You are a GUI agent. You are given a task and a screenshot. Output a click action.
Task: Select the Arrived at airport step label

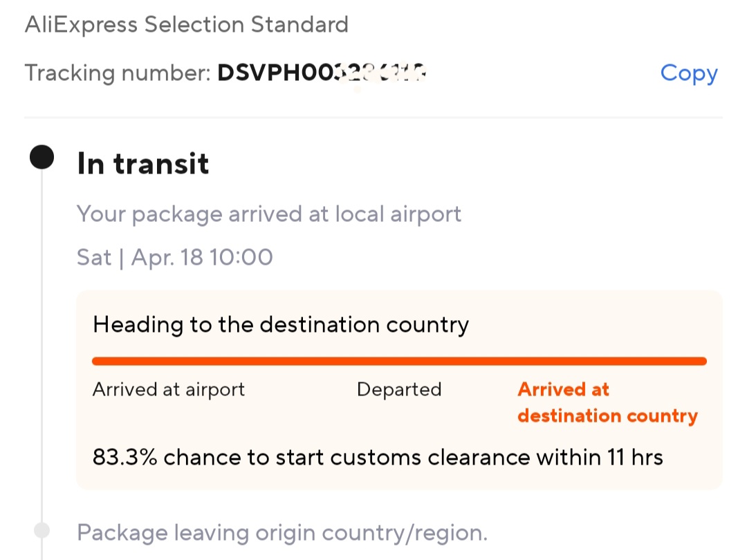(169, 389)
